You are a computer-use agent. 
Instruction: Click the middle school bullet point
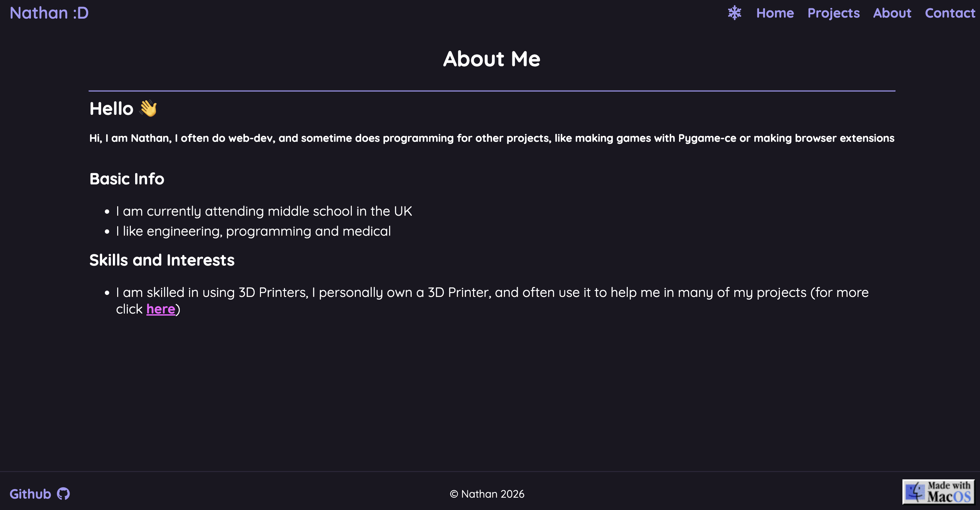pyautogui.click(x=264, y=211)
